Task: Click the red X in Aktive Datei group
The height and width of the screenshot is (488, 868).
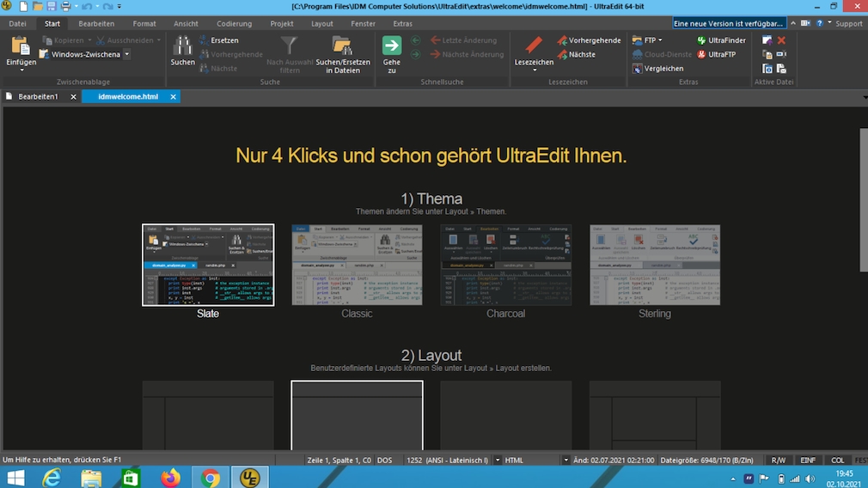Action: (x=781, y=40)
